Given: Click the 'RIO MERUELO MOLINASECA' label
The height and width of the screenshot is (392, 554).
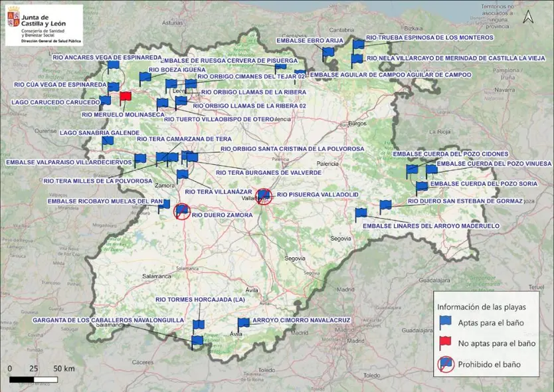Looking at the screenshot, I should (x=123, y=115).
